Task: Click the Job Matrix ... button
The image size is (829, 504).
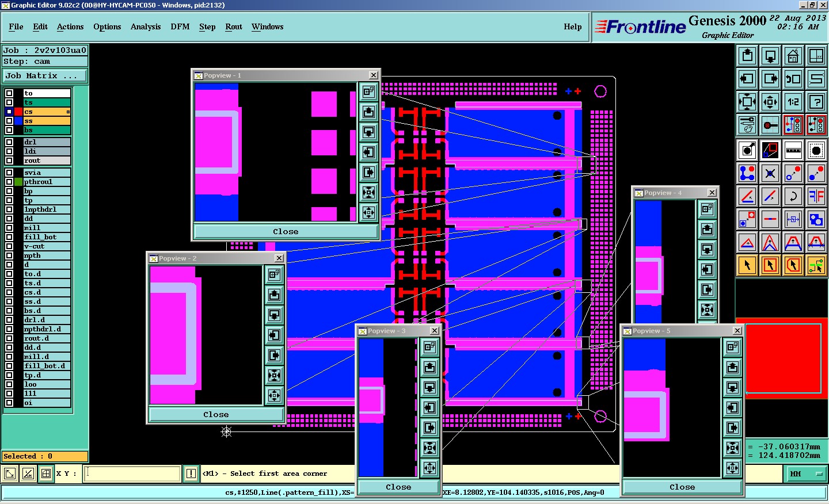Action: coord(45,75)
